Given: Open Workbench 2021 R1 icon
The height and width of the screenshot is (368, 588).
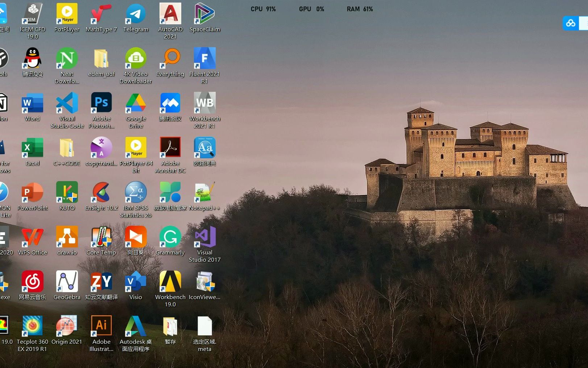Looking at the screenshot, I should pyautogui.click(x=205, y=110).
